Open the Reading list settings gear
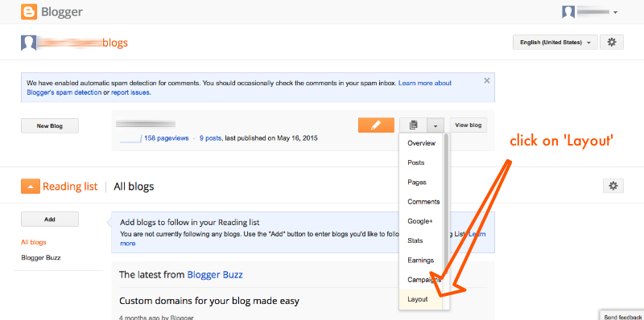 pos(613,186)
